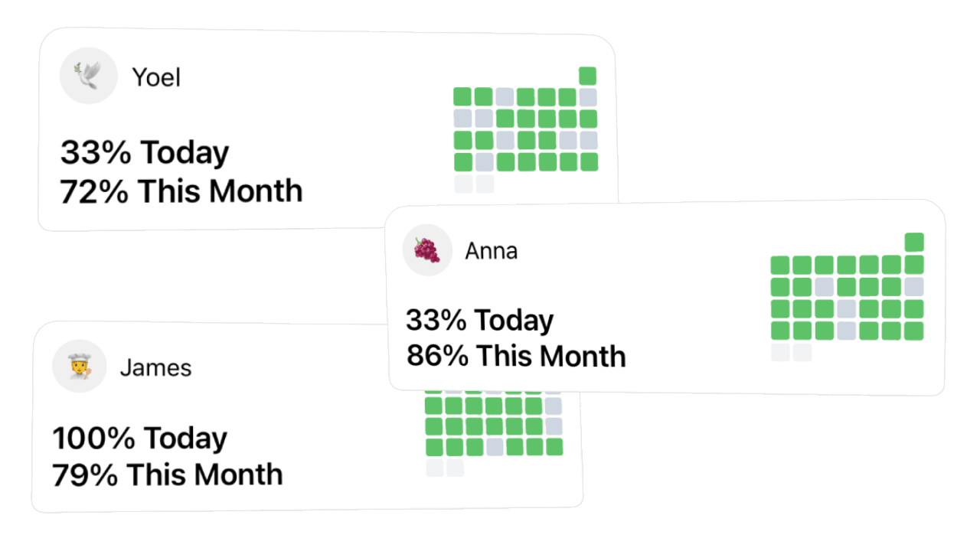Open Yoel's 72% This Month stat
Image resolution: width=980 pixels, height=551 pixels.
pos(181,191)
